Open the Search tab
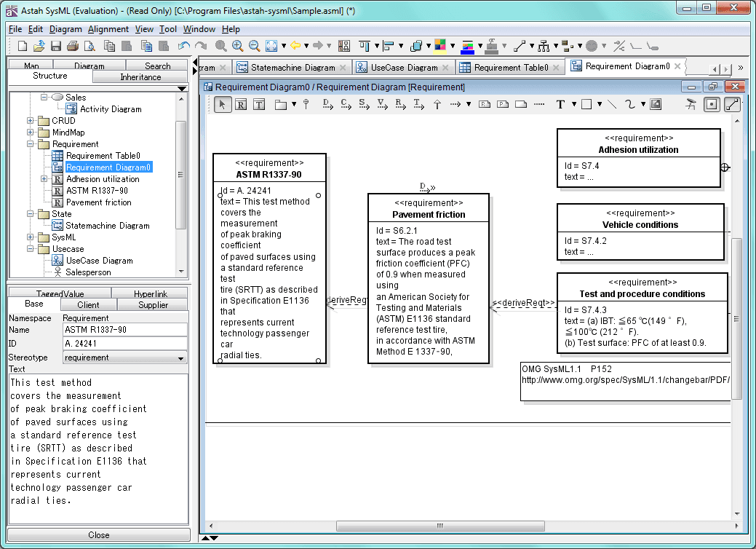 [x=158, y=66]
